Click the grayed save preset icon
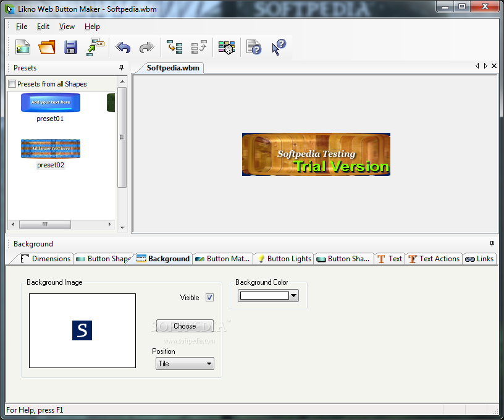The width and height of the screenshot is (504, 420). coord(199,47)
